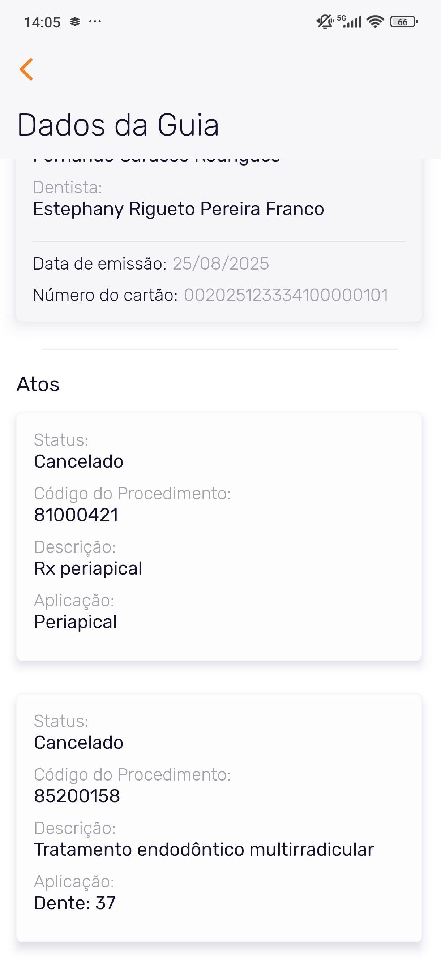Tap the Cancelado status above code 81000421

[78, 461]
